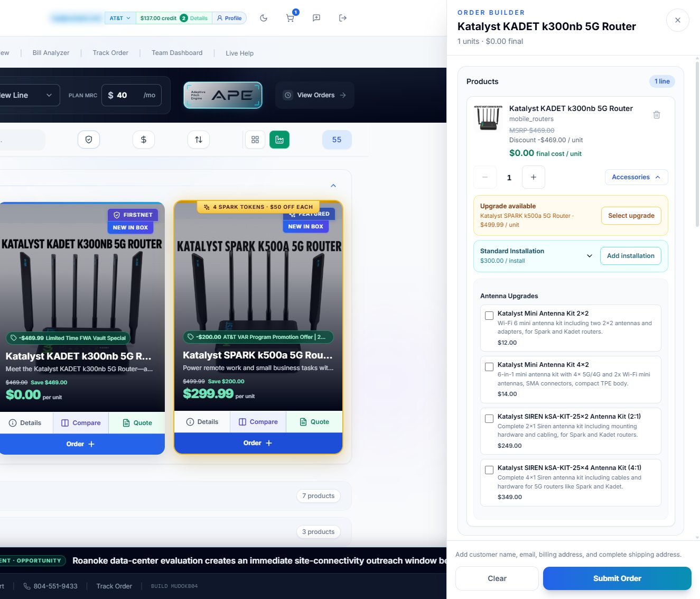Viewport: 700px width, 599px height.
Task: Click Order on KADET k300nb card
Action: tap(81, 444)
